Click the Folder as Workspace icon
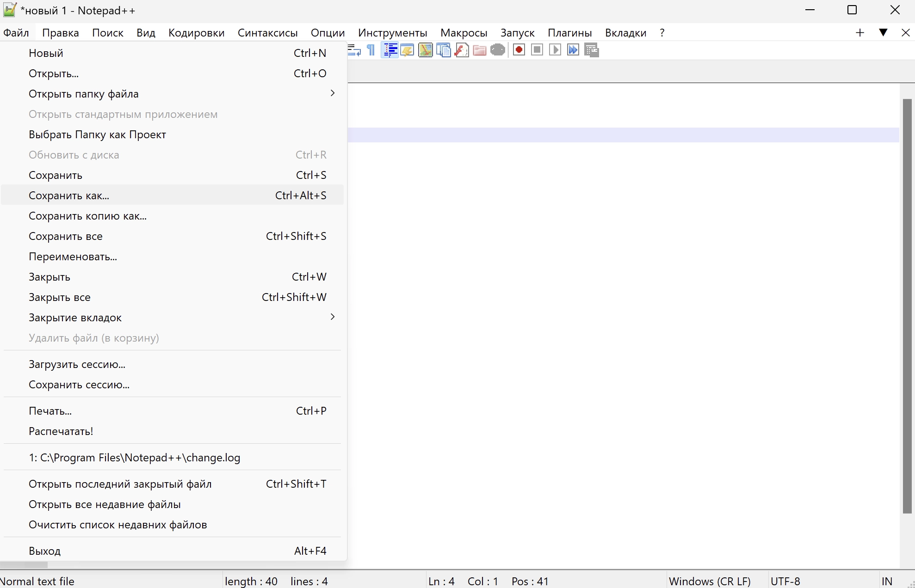The image size is (915, 588). pyautogui.click(x=480, y=50)
